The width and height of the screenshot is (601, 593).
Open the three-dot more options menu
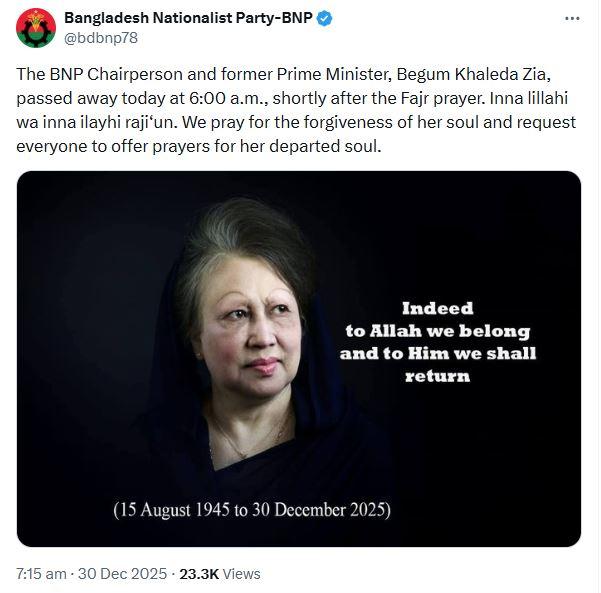(571, 20)
